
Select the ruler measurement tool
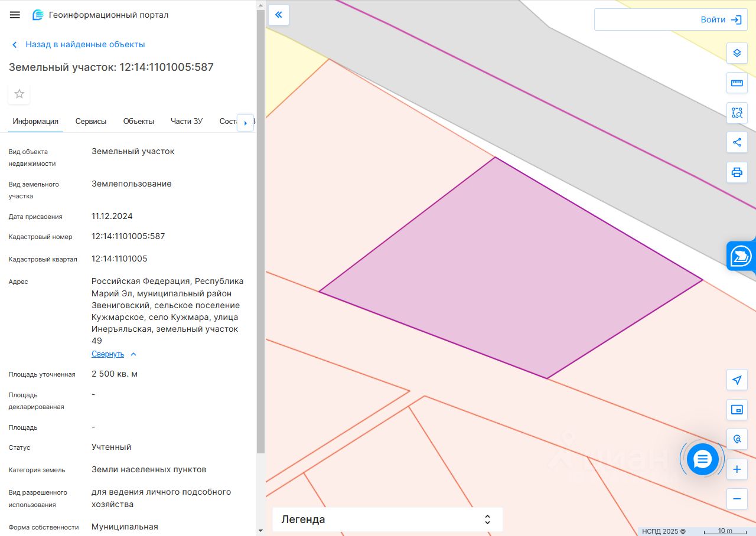click(737, 83)
